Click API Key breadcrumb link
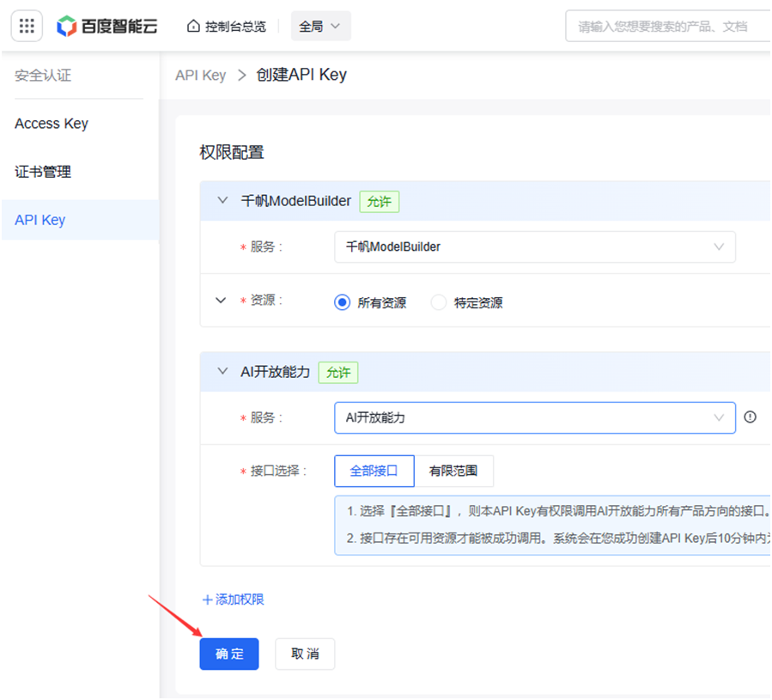The image size is (772, 700). click(200, 75)
